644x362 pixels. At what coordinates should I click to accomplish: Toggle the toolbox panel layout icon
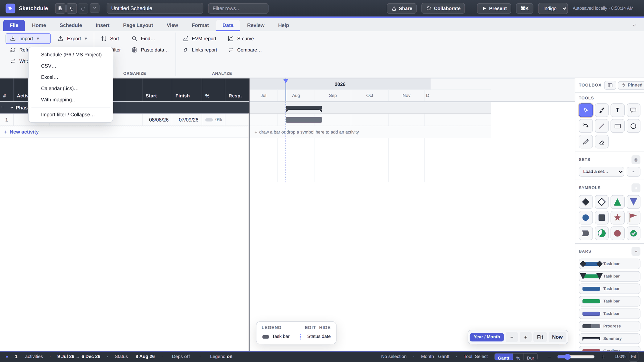coord(610,85)
